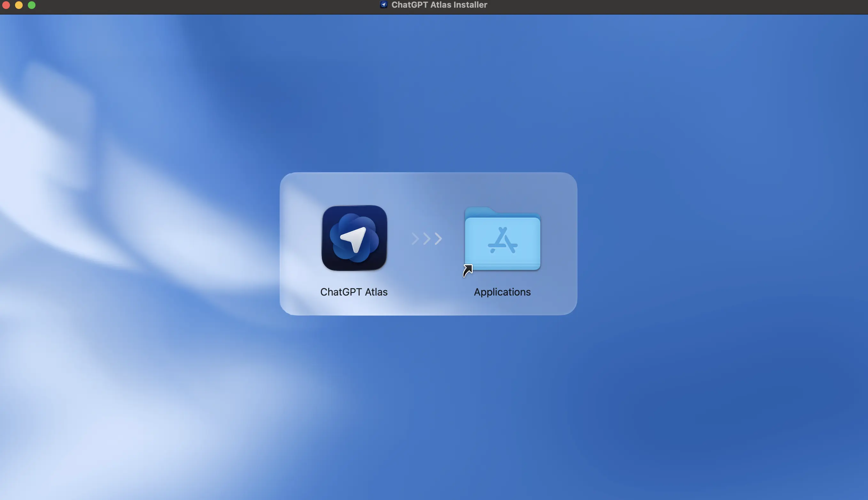This screenshot has height=500, width=868.
Task: Select the first chevron arrow between the icons
Action: pyautogui.click(x=415, y=238)
